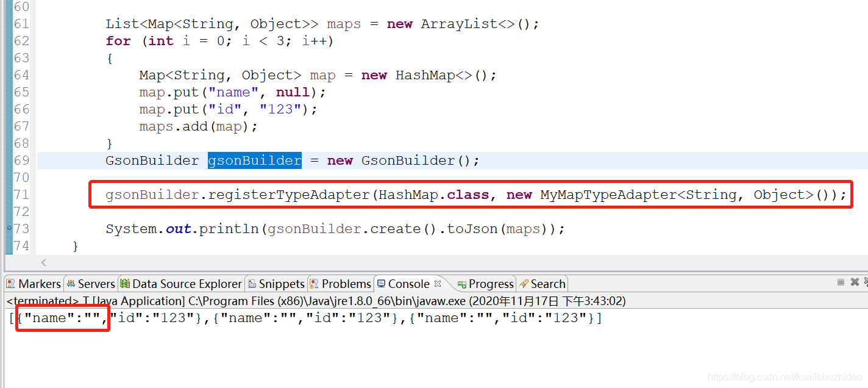This screenshot has width=868, height=388.
Task: Click the last "id":"123" in console output
Action: tap(548, 318)
